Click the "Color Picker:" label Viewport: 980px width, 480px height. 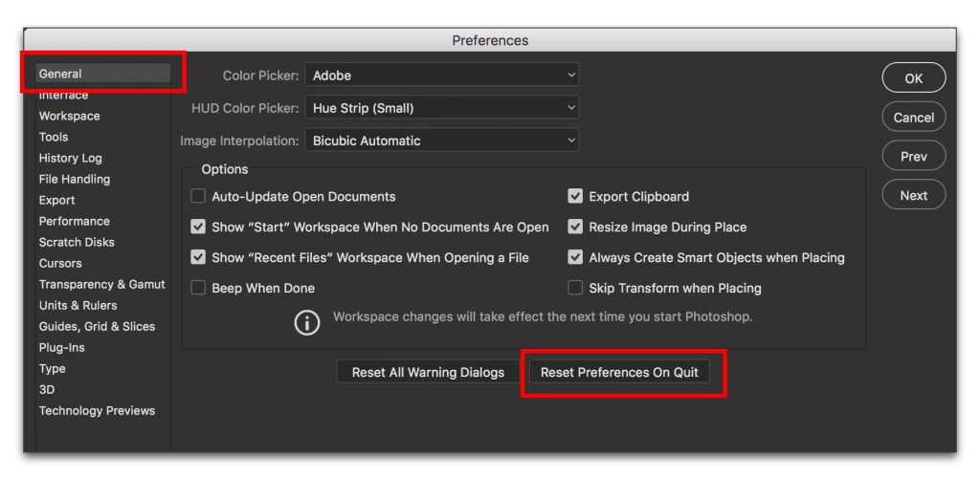[x=261, y=76]
